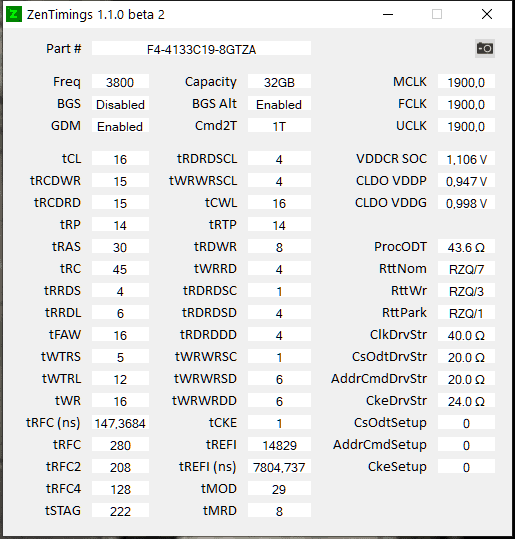Image resolution: width=515 pixels, height=539 pixels.
Task: Select the GDM Enabled value
Action: click(x=120, y=125)
